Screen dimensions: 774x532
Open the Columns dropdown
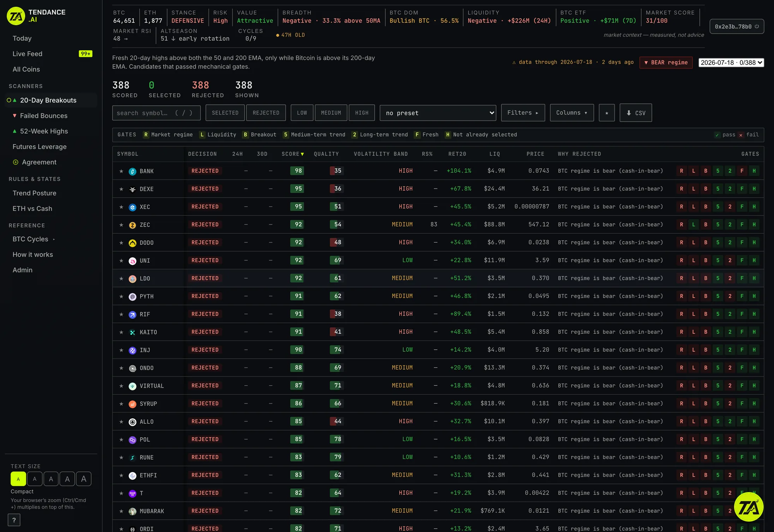coord(572,113)
